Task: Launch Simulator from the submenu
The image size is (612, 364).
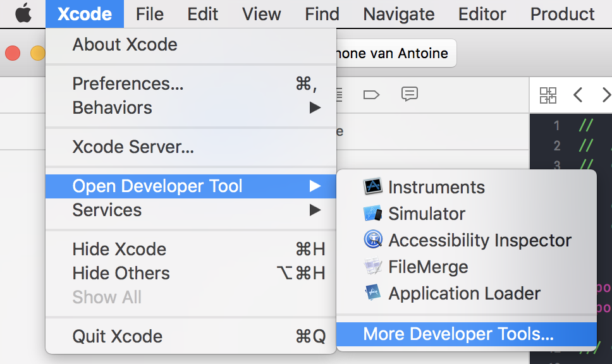Action: pos(467,214)
